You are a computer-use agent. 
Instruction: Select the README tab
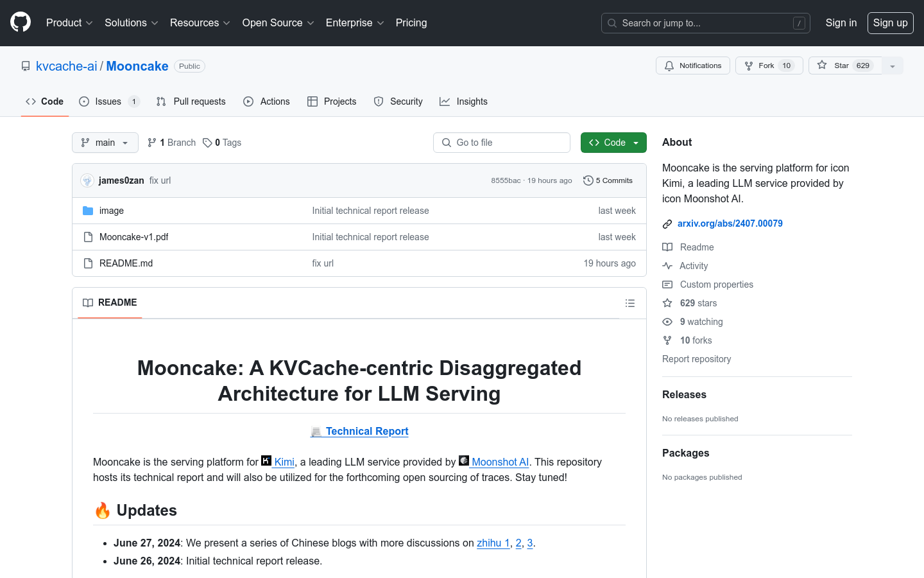[x=110, y=302]
